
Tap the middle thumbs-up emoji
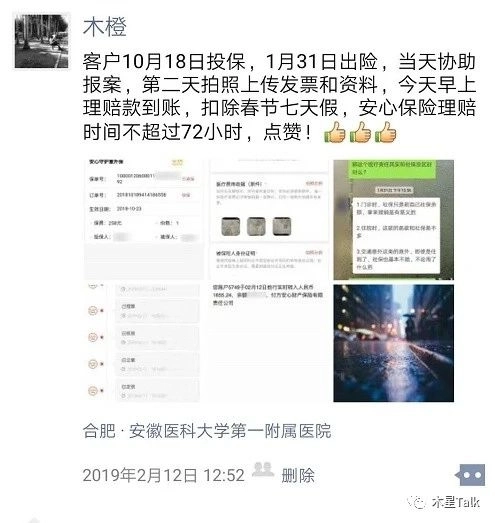360,132
